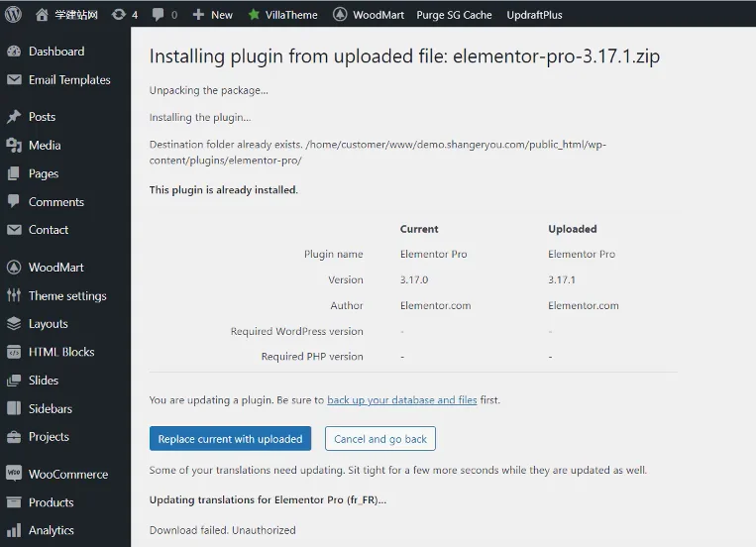Click the Products archive icon
756x547 pixels.
[x=14, y=502]
